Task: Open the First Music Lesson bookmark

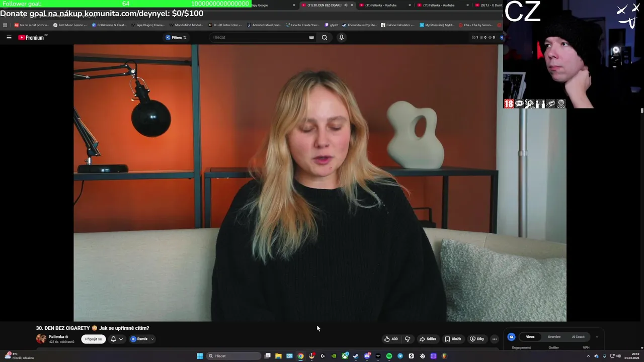Action: pos(70,25)
